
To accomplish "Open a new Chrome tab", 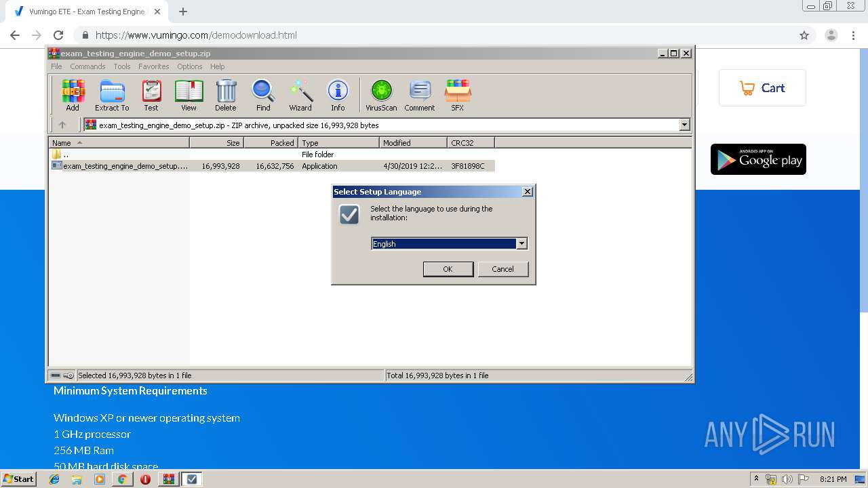I will tap(183, 12).
